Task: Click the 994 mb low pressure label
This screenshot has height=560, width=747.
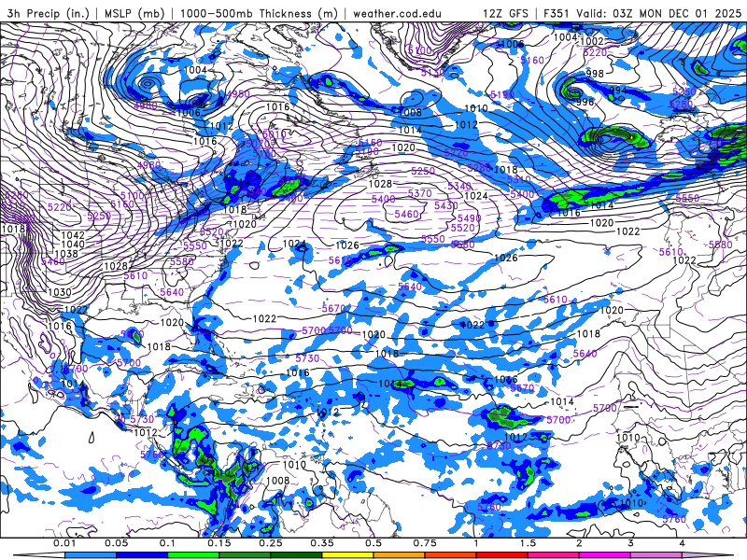Action: click(x=618, y=90)
